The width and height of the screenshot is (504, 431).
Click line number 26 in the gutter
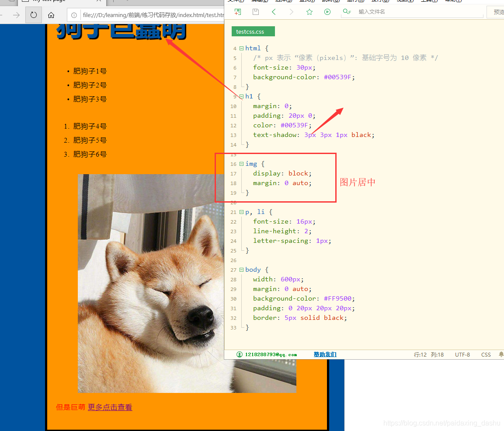[x=233, y=260]
